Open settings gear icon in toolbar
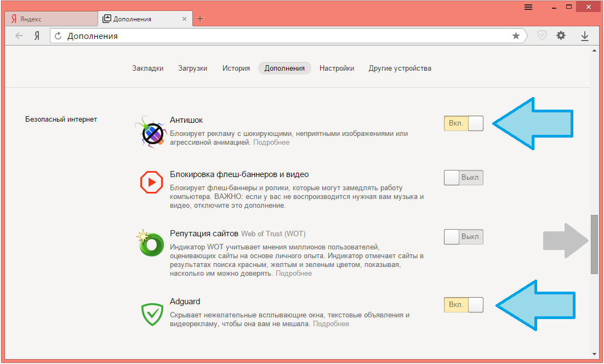This screenshot has width=604, height=364. pyautogui.click(x=561, y=36)
